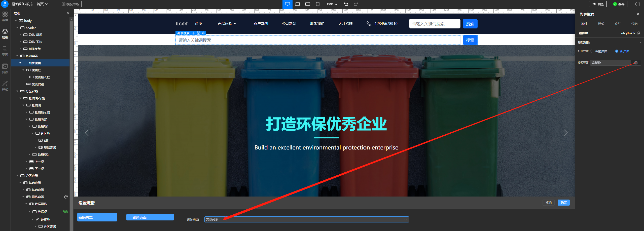Screen dimensions: 644x231
Task: Open the 页面 pages sidebar panel
Action: 5,51
